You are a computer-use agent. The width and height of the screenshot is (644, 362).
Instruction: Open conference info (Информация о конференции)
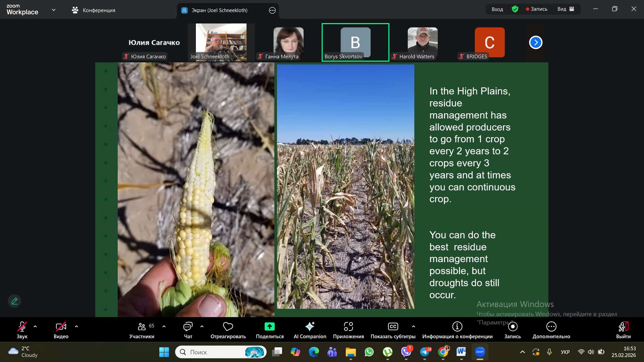pyautogui.click(x=457, y=327)
